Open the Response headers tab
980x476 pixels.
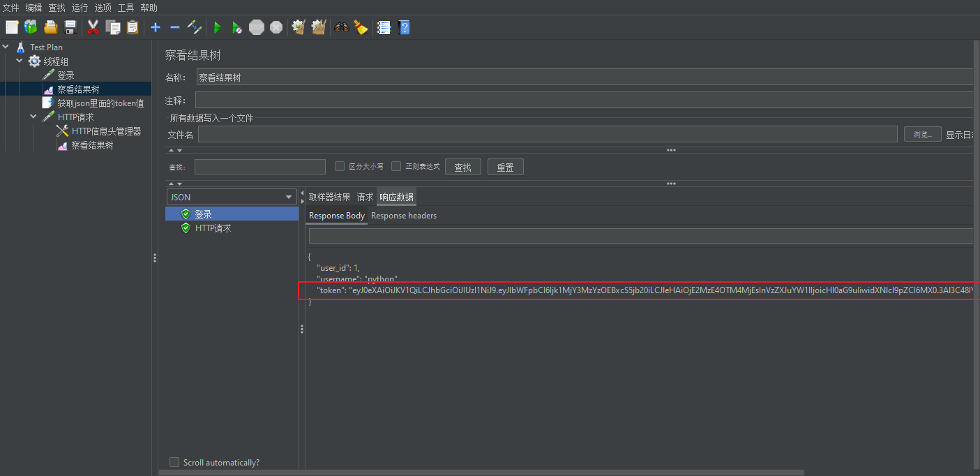click(403, 216)
